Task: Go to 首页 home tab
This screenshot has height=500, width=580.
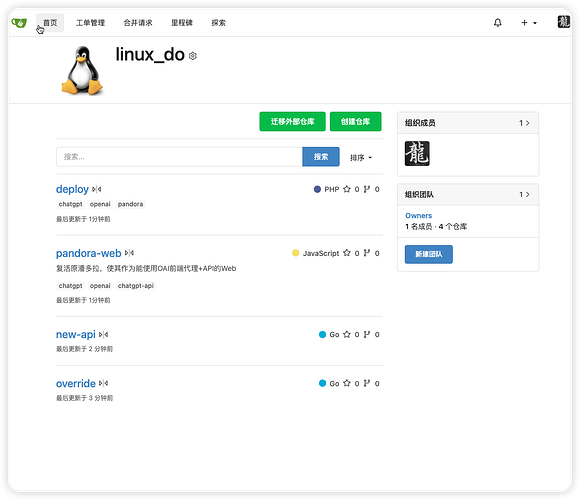Action: (x=50, y=23)
